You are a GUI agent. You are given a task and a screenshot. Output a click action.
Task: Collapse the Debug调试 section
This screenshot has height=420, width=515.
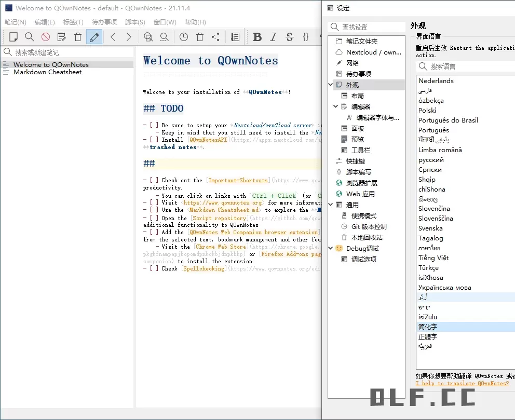click(x=330, y=248)
